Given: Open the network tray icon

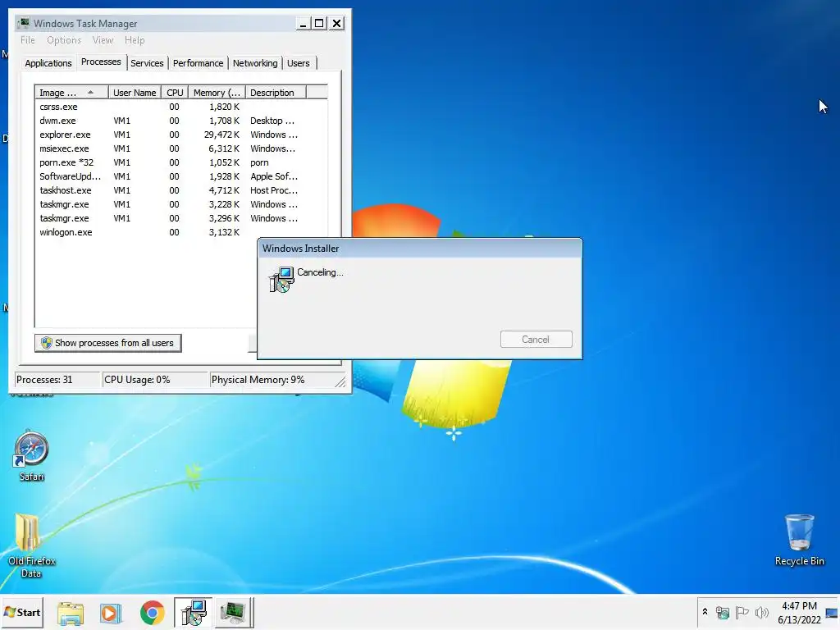Looking at the screenshot, I should pos(723,612).
